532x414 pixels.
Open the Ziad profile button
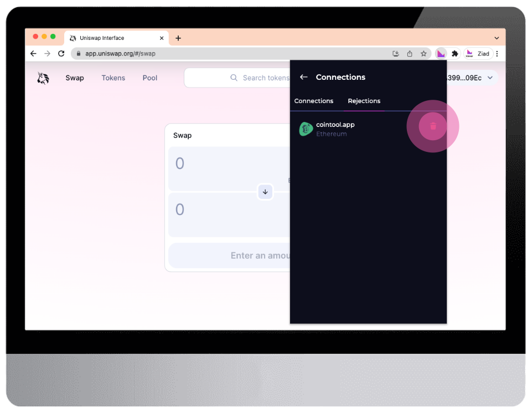[478, 54]
